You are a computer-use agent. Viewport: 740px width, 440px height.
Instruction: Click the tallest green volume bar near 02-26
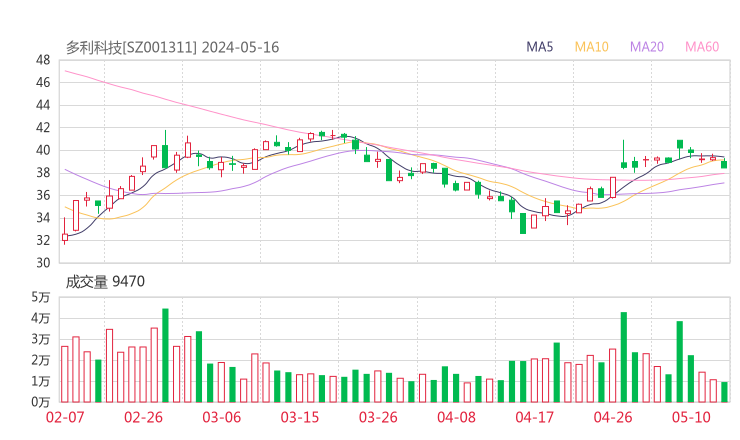click(165, 355)
